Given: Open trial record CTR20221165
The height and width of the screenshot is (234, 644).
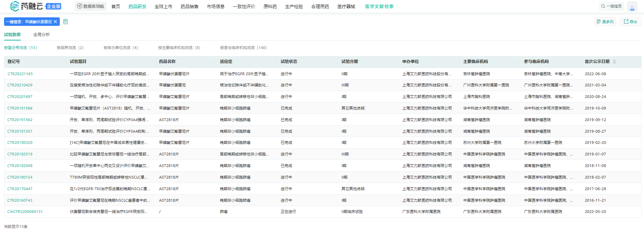Looking at the screenshot, I should (x=20, y=74).
